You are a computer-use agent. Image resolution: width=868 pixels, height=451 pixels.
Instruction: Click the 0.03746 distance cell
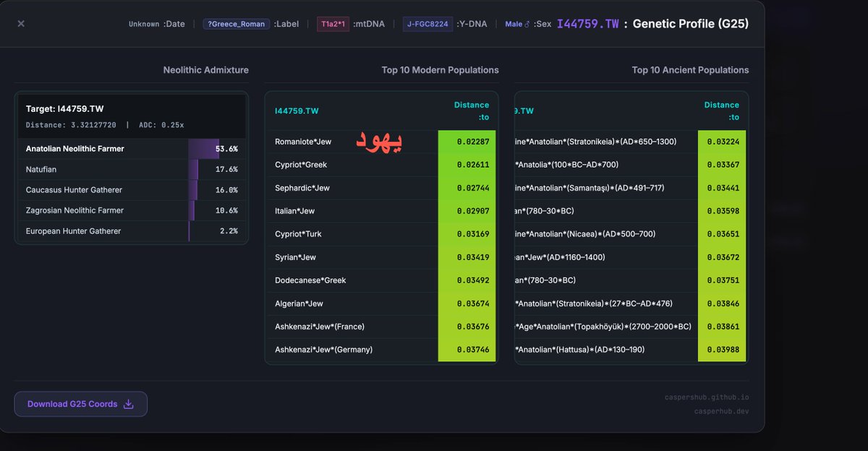point(467,350)
